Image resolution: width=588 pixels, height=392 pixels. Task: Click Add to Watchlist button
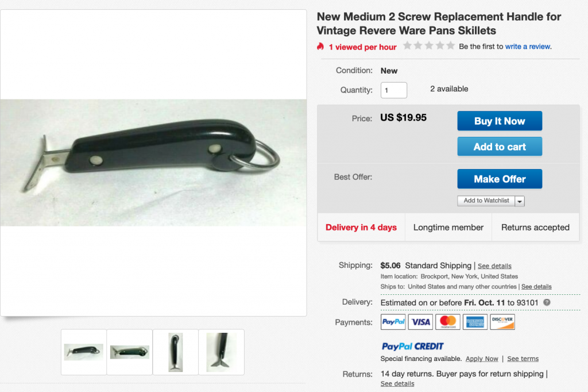[486, 201]
